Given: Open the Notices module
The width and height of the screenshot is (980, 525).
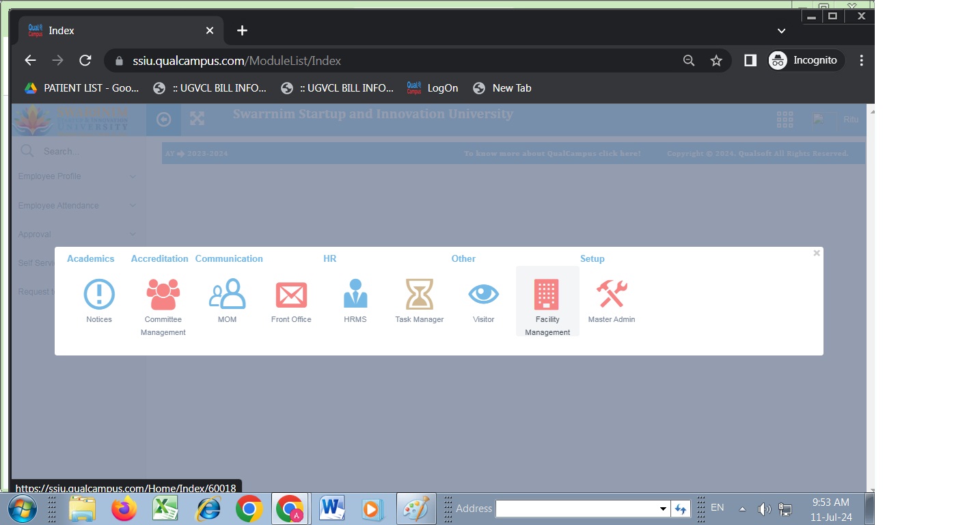Looking at the screenshot, I should pos(99,301).
